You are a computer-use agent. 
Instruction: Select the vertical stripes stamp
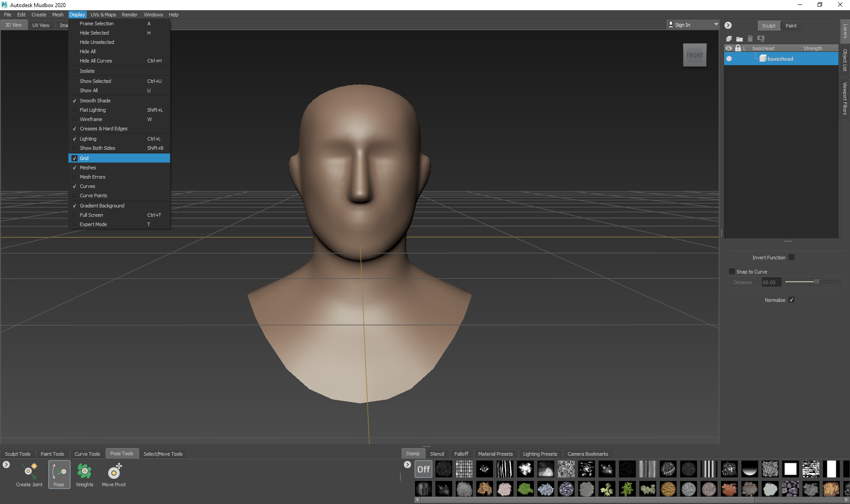point(709,469)
